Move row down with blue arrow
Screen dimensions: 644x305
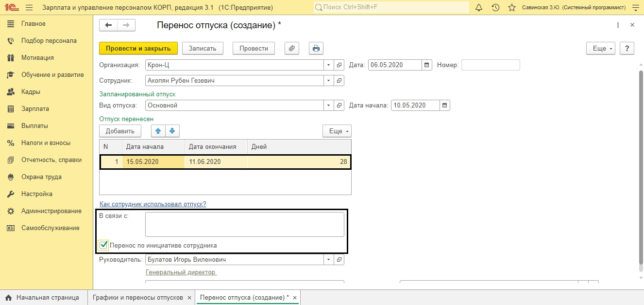[x=172, y=131]
